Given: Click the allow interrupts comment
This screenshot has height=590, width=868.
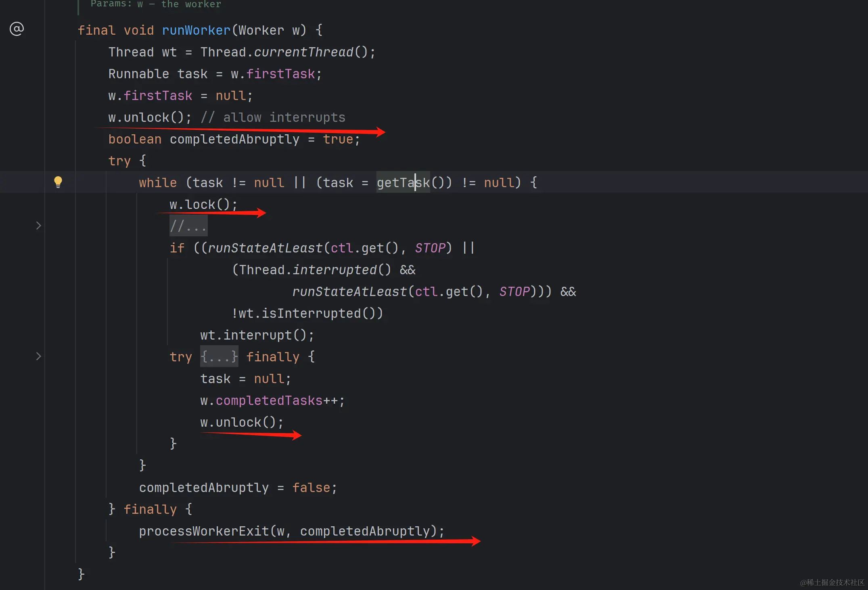Looking at the screenshot, I should click(x=273, y=117).
